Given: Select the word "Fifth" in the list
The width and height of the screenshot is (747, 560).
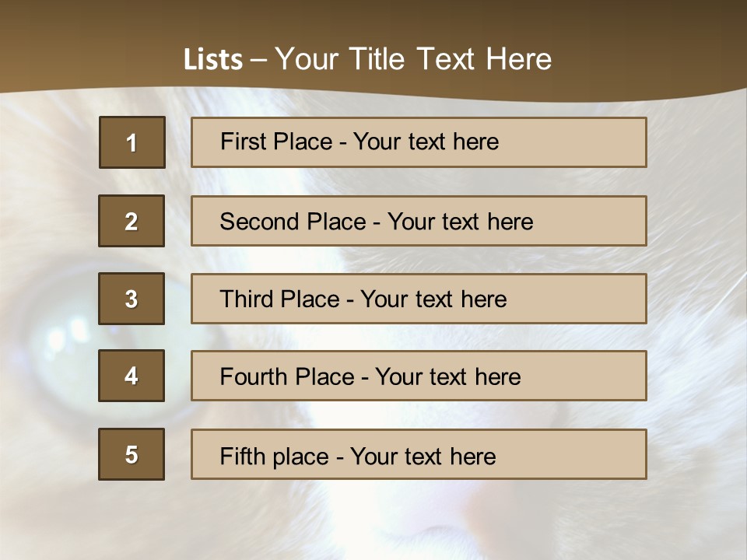Looking at the screenshot, I should click(243, 456).
